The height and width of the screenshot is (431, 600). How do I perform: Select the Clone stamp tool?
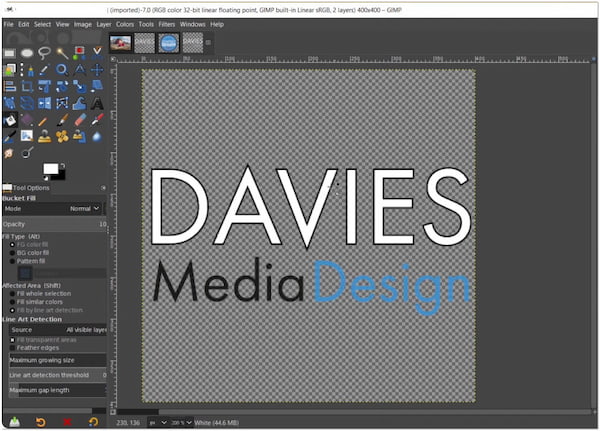[x=44, y=137]
